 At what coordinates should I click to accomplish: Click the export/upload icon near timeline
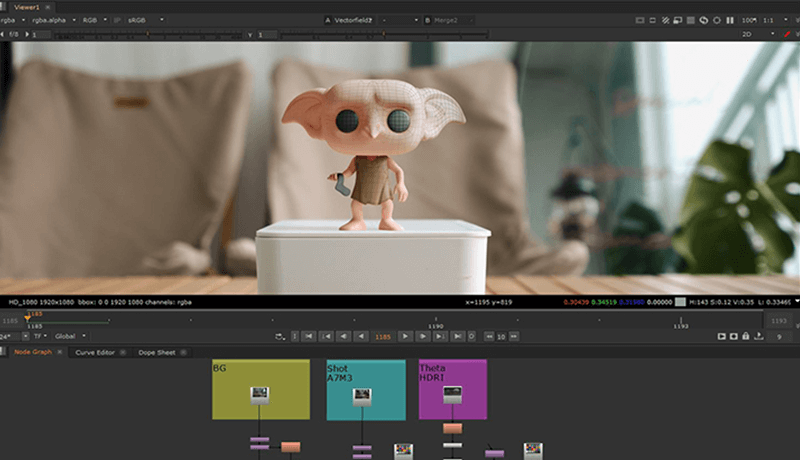759,336
